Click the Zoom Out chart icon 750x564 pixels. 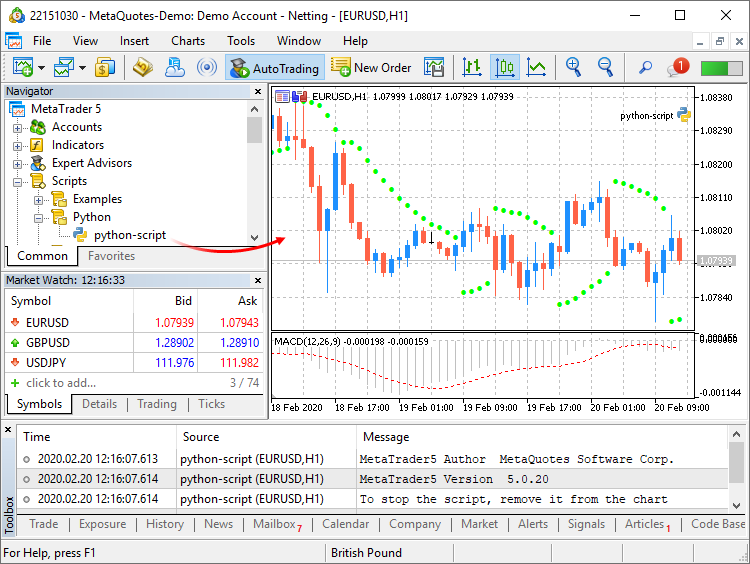tap(605, 67)
